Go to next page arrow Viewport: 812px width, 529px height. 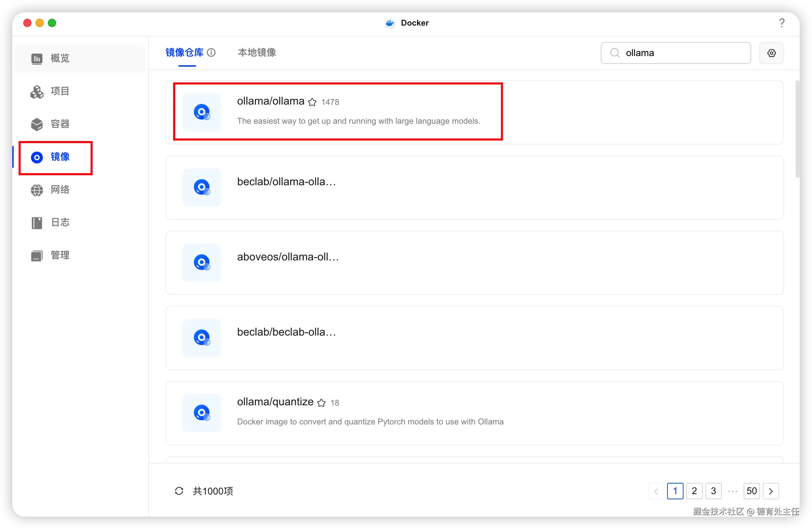coord(771,491)
